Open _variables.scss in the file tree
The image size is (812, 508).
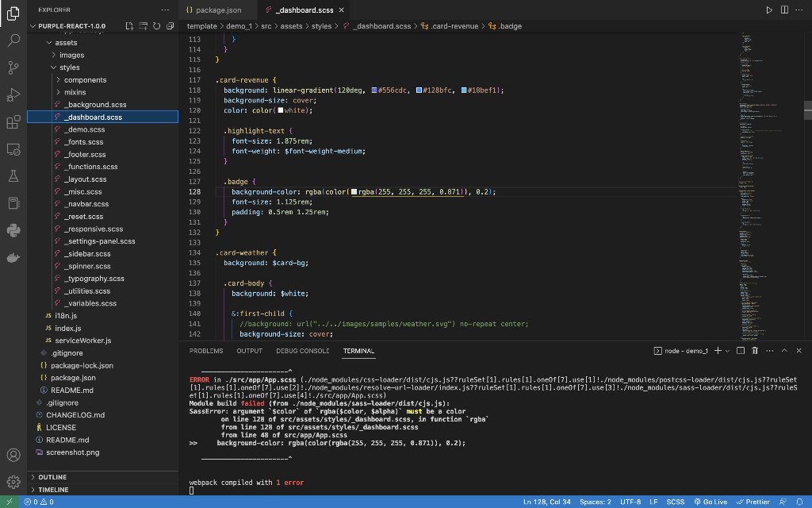coord(90,303)
